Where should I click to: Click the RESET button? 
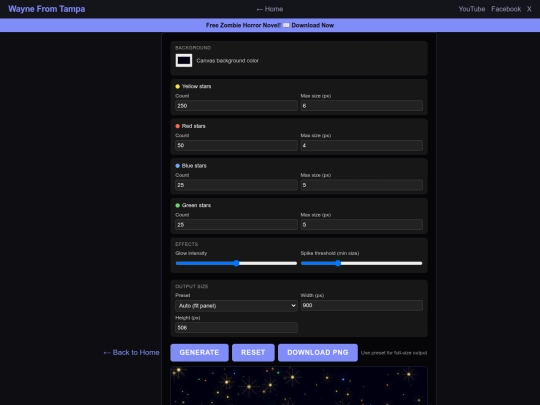[x=253, y=353]
